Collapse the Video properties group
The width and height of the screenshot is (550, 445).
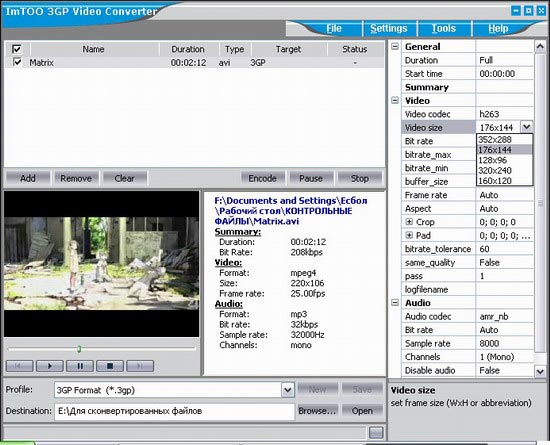[395, 100]
